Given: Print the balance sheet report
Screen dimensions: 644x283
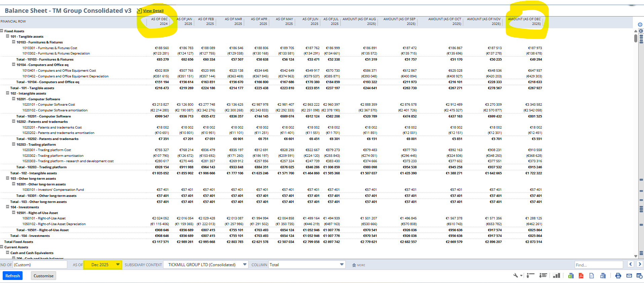Looking at the screenshot, I should (x=618, y=276).
